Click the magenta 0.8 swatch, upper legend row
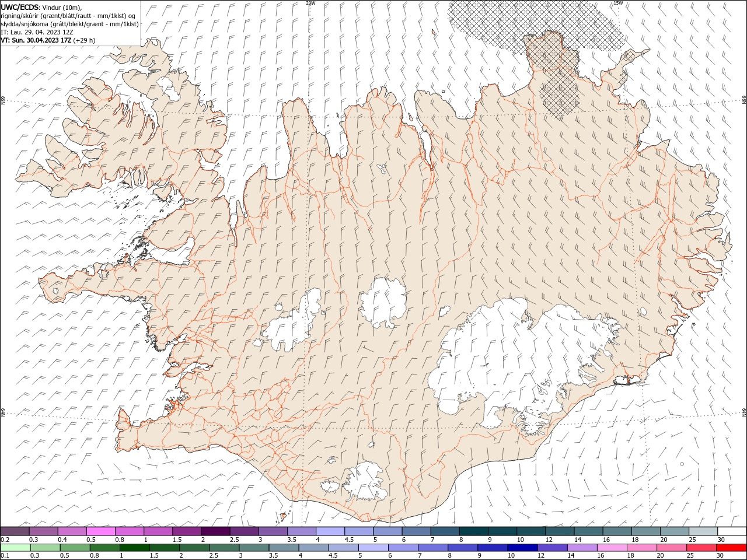747x560 pixels. (x=130, y=531)
